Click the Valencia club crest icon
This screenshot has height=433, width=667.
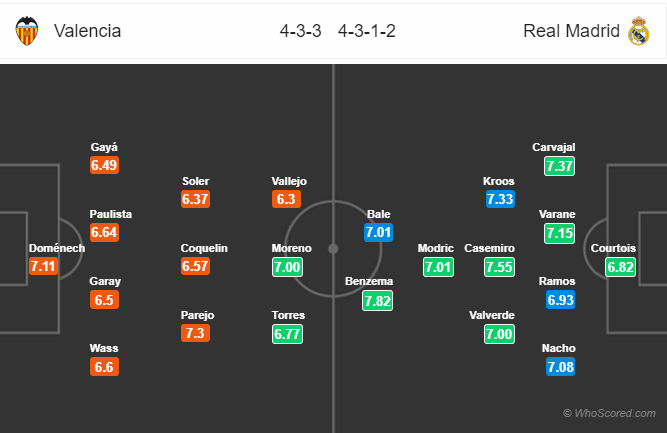point(27,31)
